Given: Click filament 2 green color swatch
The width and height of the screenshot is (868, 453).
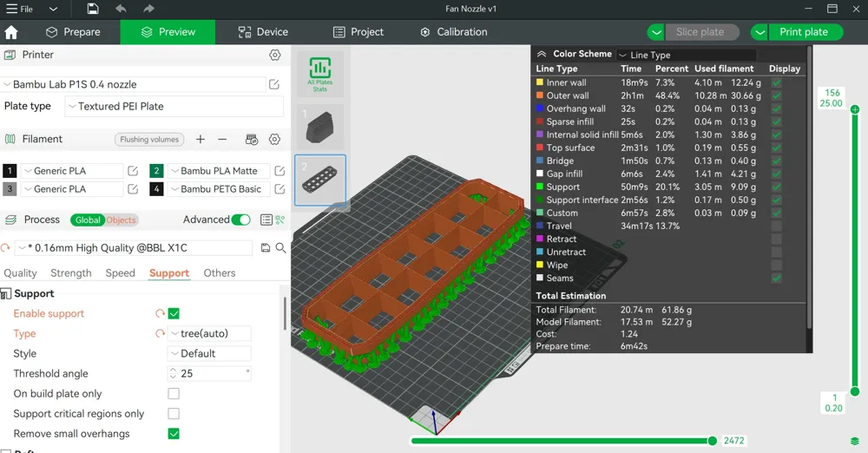Looking at the screenshot, I should click(156, 171).
